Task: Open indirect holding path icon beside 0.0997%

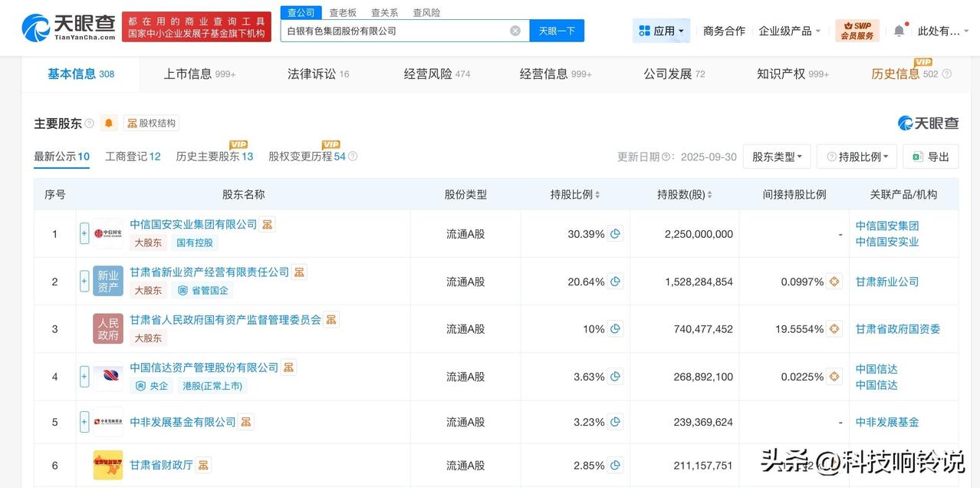Action: (x=834, y=282)
